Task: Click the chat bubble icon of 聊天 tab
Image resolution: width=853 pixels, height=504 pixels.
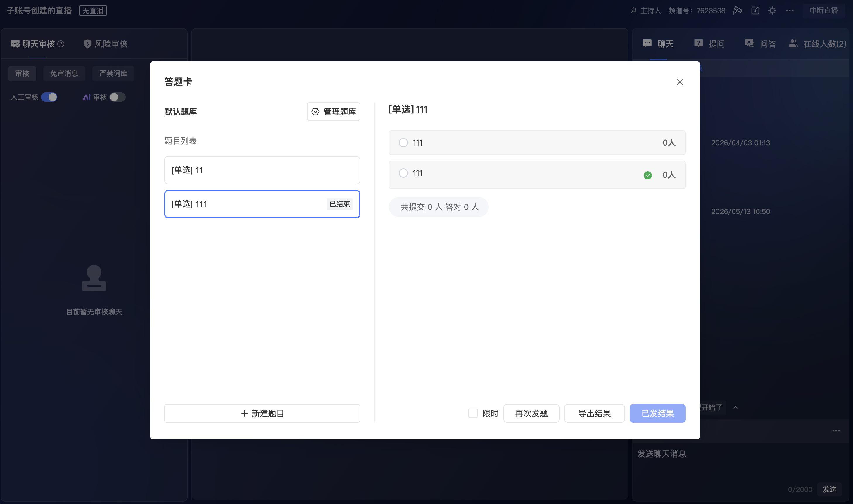Action: (x=647, y=43)
